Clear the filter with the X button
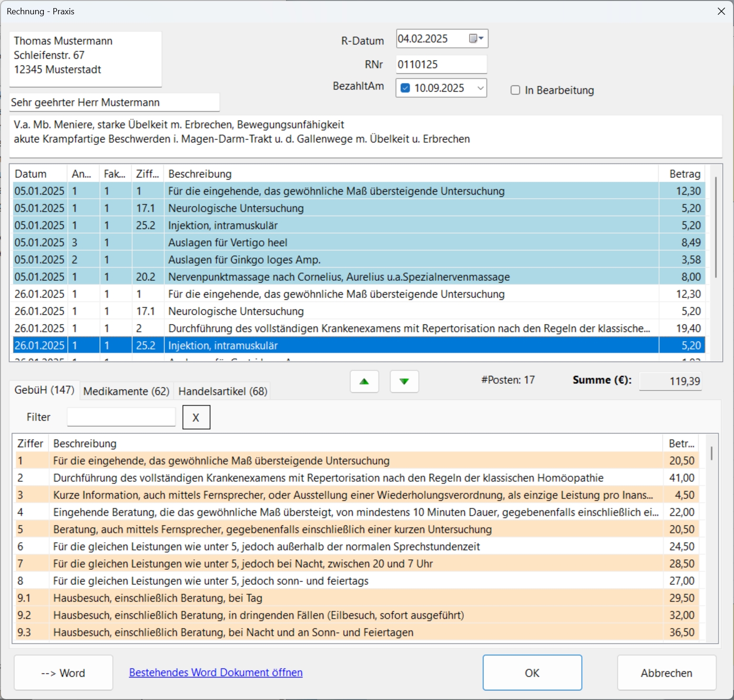 click(196, 417)
